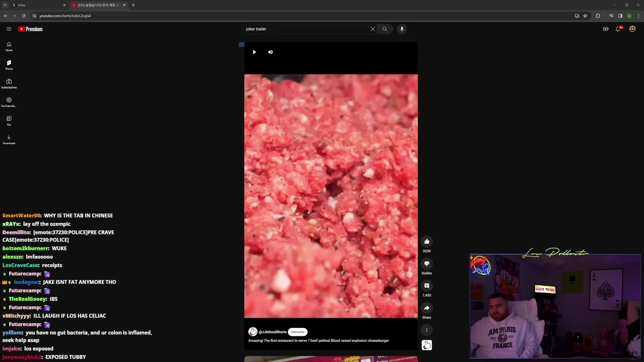This screenshot has width=644, height=362.
Task: Go forward in browser history
Action: (14, 16)
